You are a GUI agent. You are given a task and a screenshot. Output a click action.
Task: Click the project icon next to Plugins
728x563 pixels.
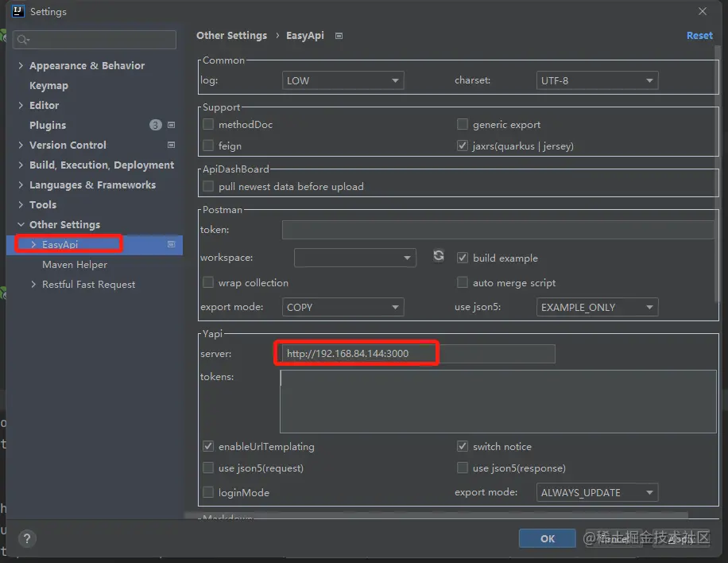point(172,125)
